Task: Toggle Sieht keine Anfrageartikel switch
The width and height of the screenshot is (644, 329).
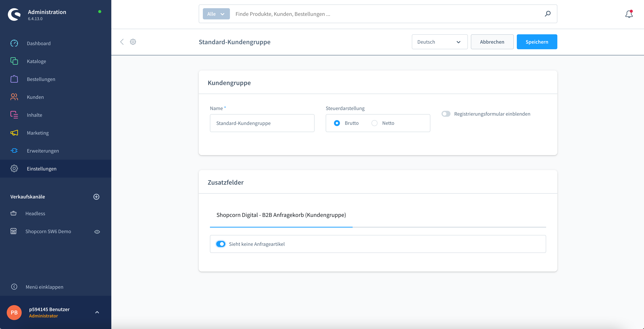Action: (221, 244)
